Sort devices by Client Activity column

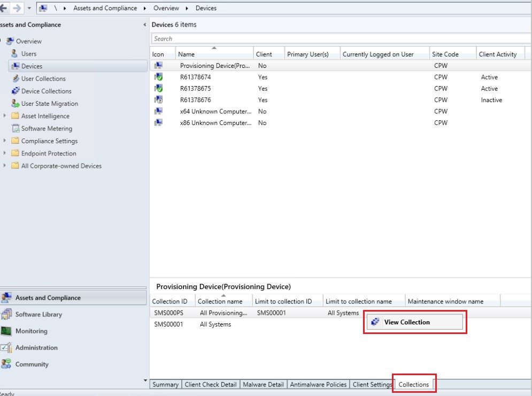(x=498, y=54)
